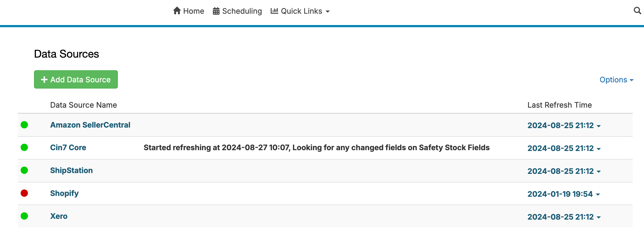644x232 pixels.
Task: Open Shopify last refresh time dropdown
Action: pyautogui.click(x=563, y=194)
